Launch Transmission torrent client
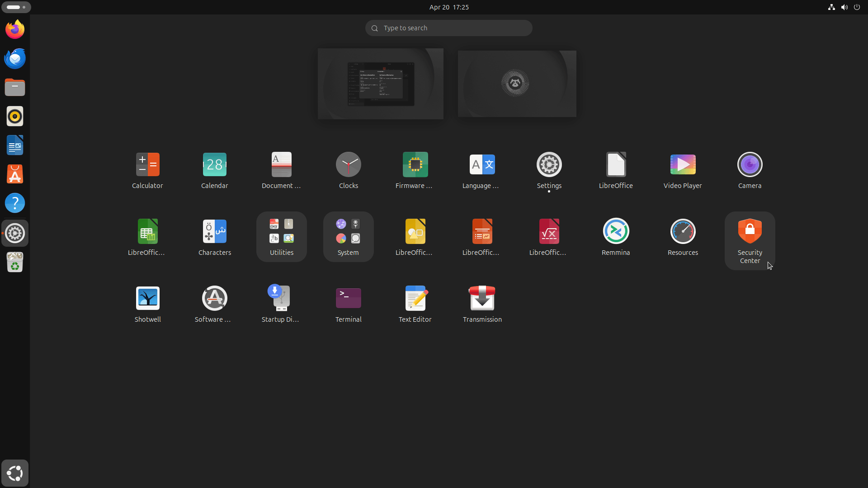 (482, 298)
